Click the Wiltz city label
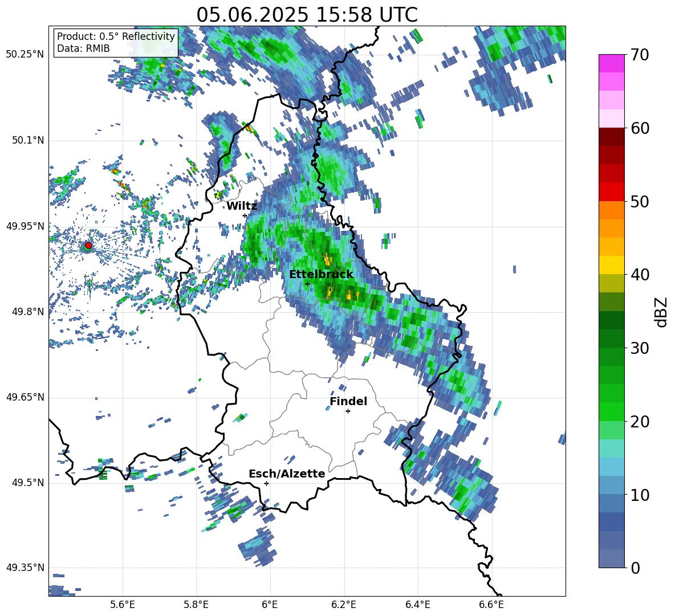The width and height of the screenshot is (675, 616). pos(242,206)
